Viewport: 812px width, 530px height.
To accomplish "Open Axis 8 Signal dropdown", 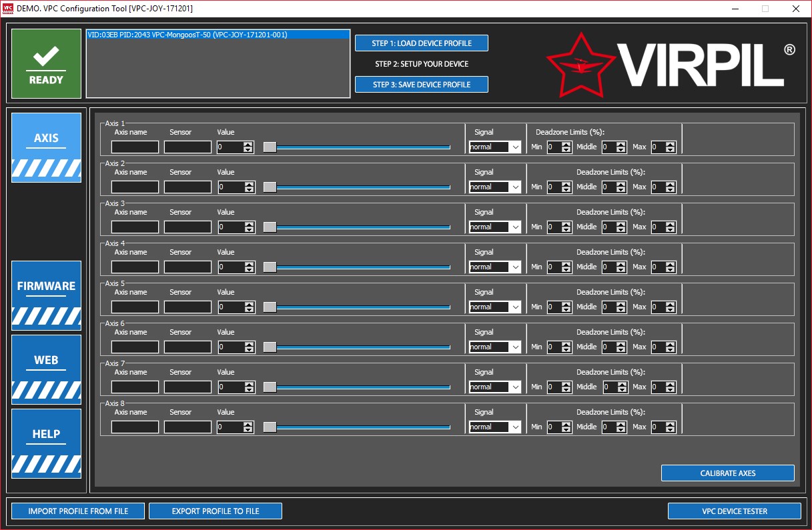I will tap(495, 427).
